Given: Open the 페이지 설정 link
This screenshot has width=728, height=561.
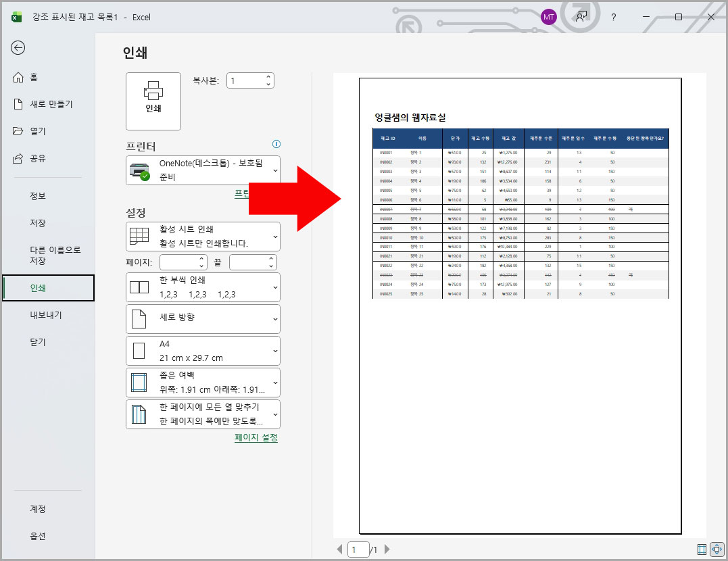Looking at the screenshot, I should coord(256,437).
